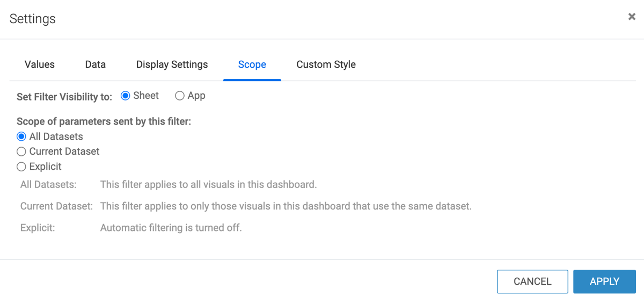Click the 'Explicit' radio label text
Viewport: 644px width, 303px height.
click(x=46, y=167)
